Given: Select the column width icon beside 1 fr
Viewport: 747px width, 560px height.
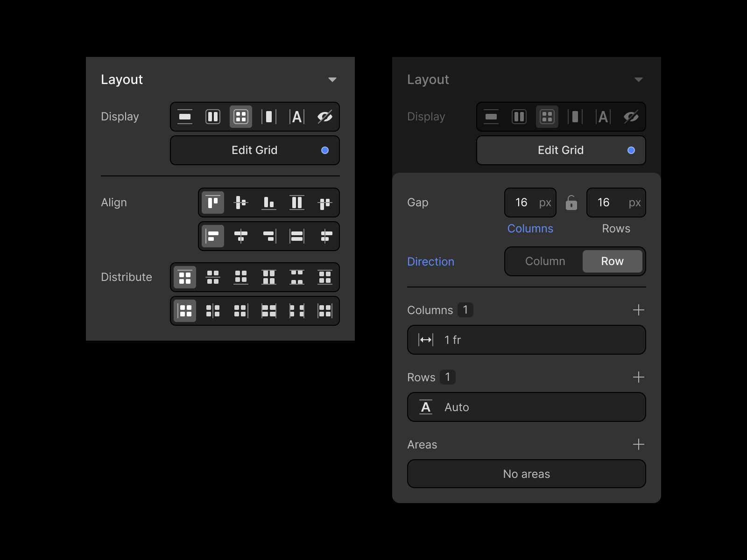Looking at the screenshot, I should (x=426, y=340).
